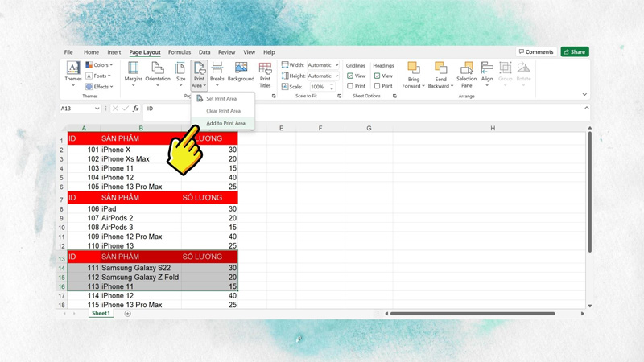Open the Colors theme dropdown
Screen dimensions: 644x362
click(99, 65)
